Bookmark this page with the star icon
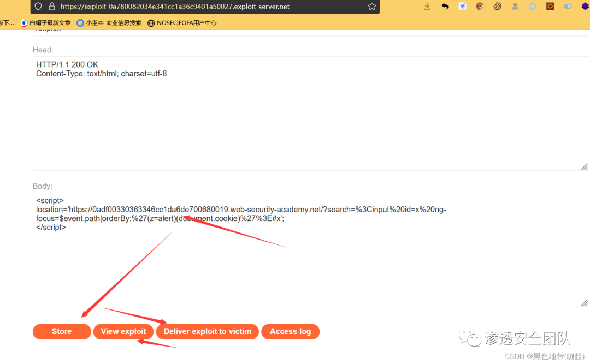Image resolution: width=590 pixels, height=364 pixels. [x=372, y=7]
